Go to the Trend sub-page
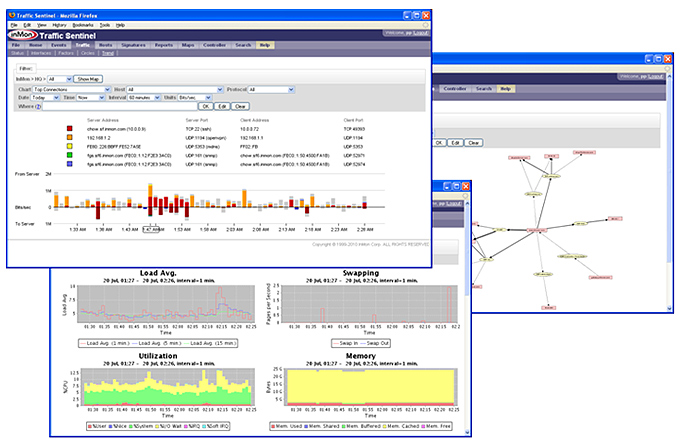 pyautogui.click(x=108, y=53)
